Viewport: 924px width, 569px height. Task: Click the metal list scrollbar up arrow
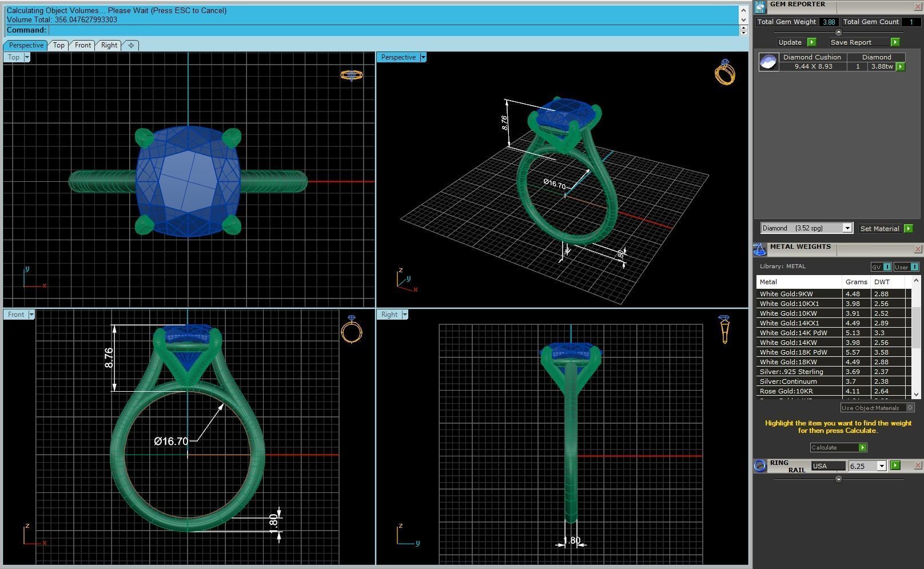(917, 280)
